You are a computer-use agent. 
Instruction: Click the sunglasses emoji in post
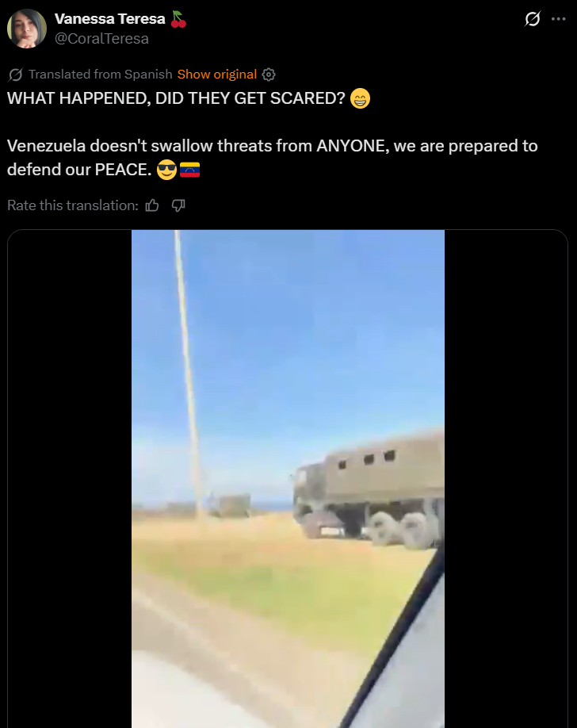point(167,170)
